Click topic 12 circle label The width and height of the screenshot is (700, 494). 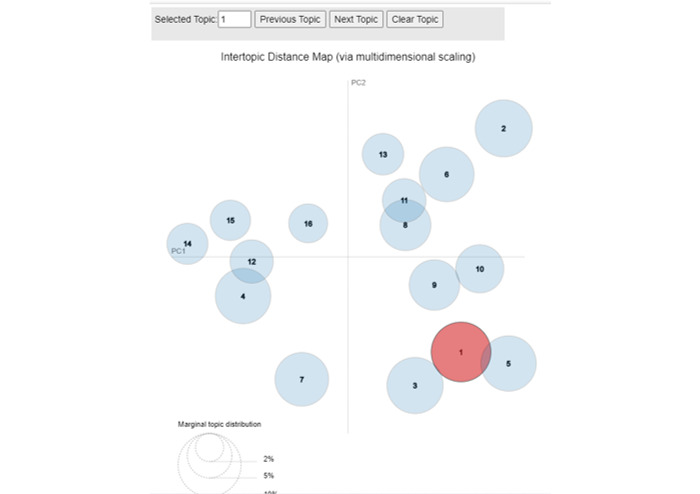pos(252,262)
